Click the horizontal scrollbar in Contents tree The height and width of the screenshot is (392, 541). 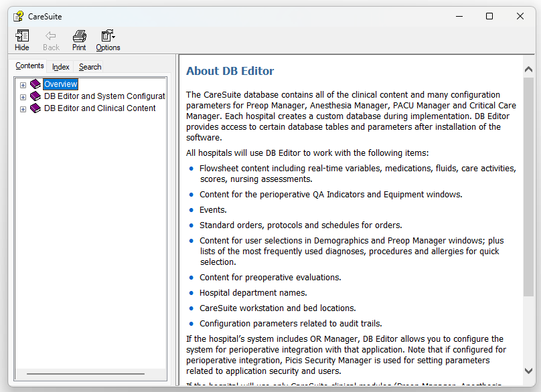click(x=86, y=374)
